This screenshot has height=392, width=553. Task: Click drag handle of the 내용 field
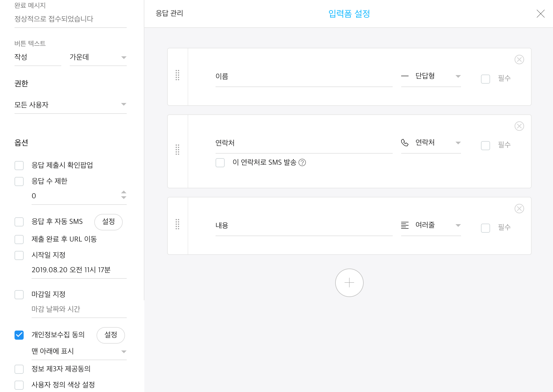177,224
